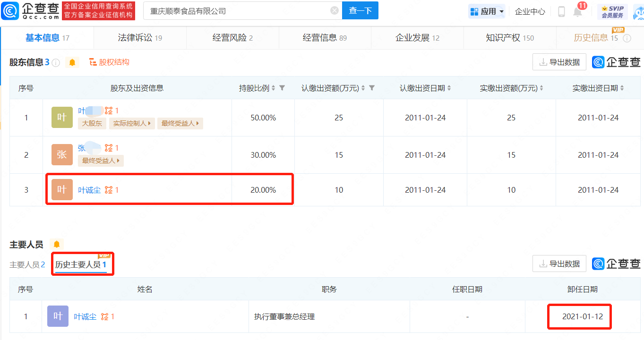
Task: Switch to 企业发展 tab
Action: coord(417,38)
